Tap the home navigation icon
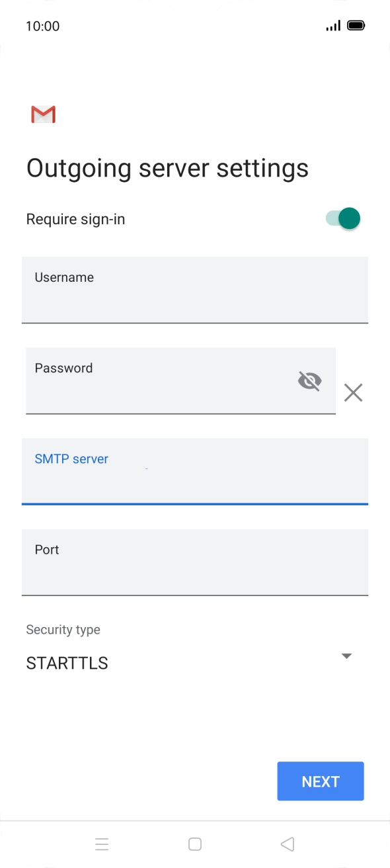Viewport: 390px width, 868px height. tap(195, 844)
